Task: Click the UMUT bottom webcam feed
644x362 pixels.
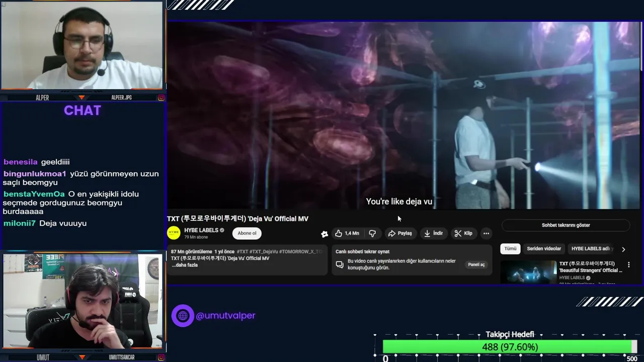Action: tap(82, 301)
